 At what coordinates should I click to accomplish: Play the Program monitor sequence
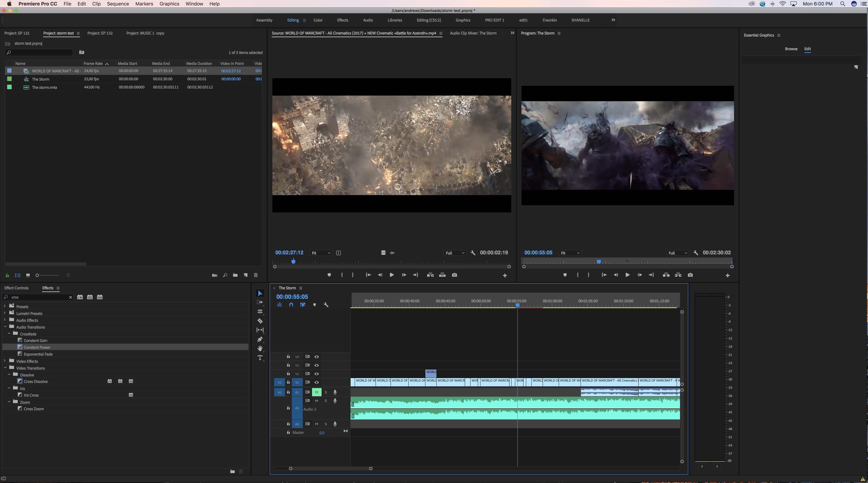627,275
